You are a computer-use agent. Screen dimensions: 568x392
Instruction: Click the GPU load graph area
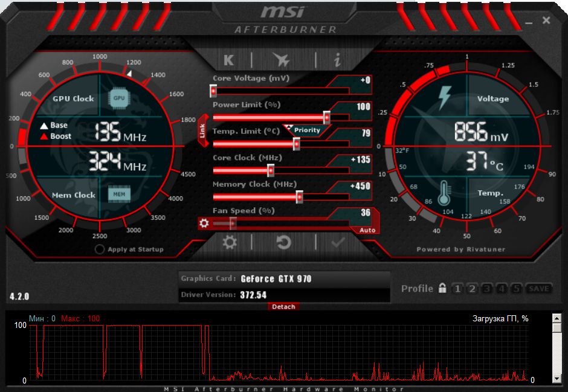pyautogui.click(x=278, y=353)
